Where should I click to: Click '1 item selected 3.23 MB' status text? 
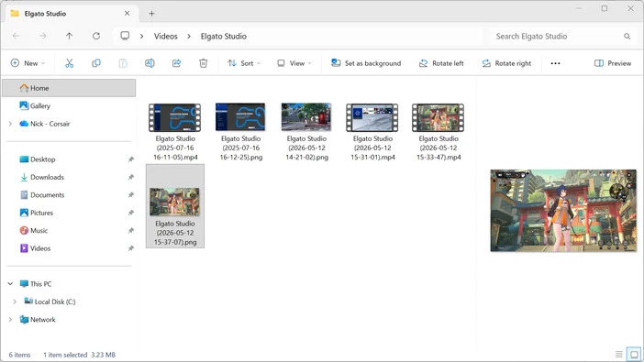pyautogui.click(x=79, y=355)
